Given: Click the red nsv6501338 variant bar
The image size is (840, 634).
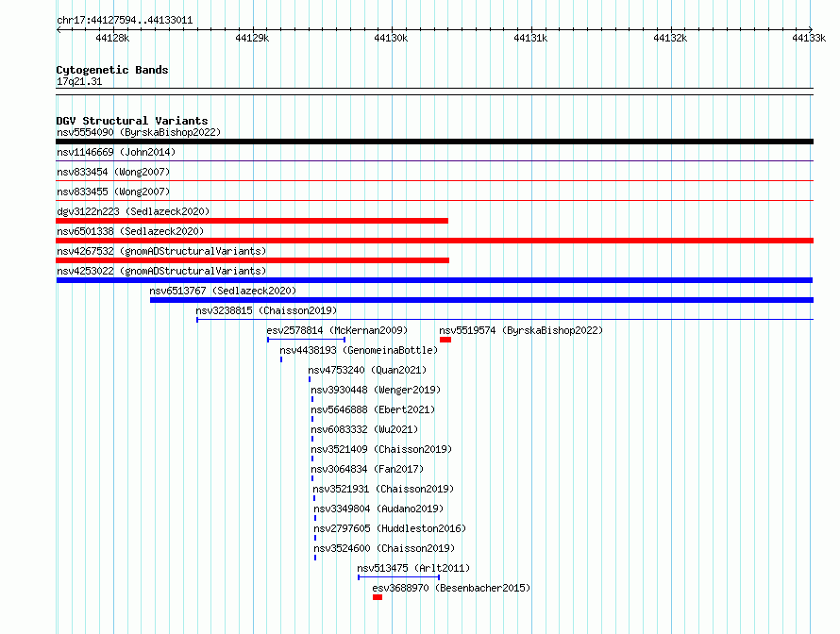Looking at the screenshot, I should click(x=434, y=241).
